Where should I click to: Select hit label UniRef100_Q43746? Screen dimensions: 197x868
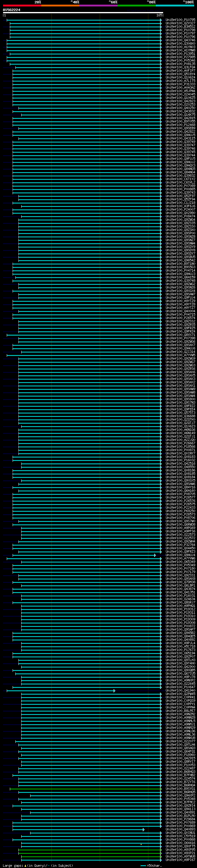[180, 40]
